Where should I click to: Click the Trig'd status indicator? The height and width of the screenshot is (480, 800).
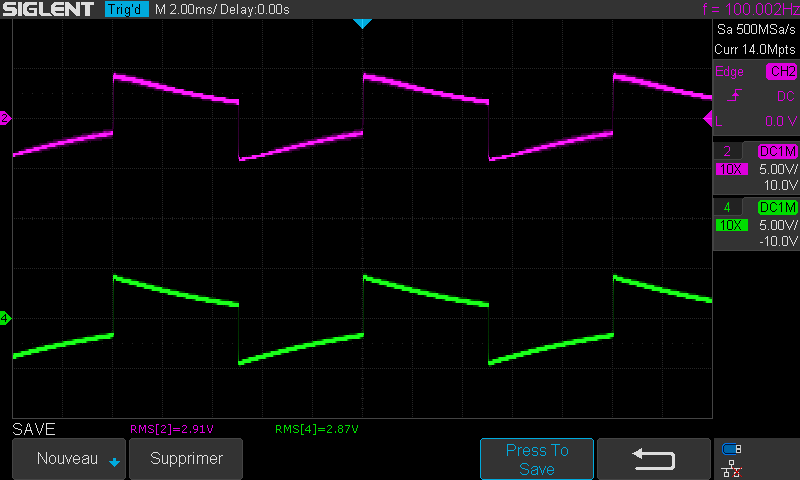coord(127,9)
